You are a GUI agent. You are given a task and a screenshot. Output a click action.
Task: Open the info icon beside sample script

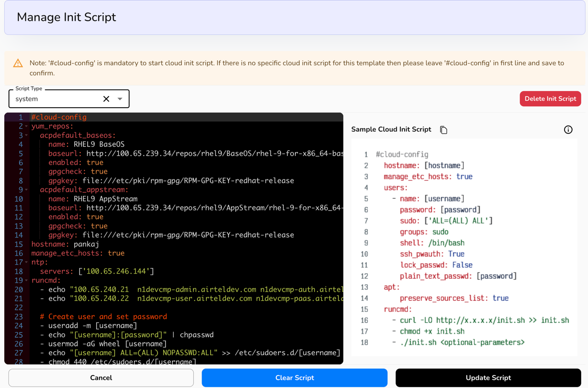coord(568,130)
